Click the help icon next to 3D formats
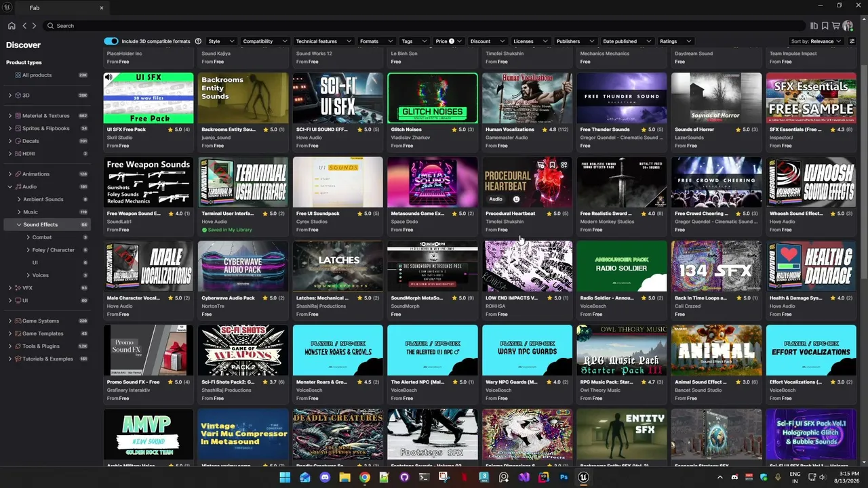This screenshot has width=868, height=488. (198, 41)
